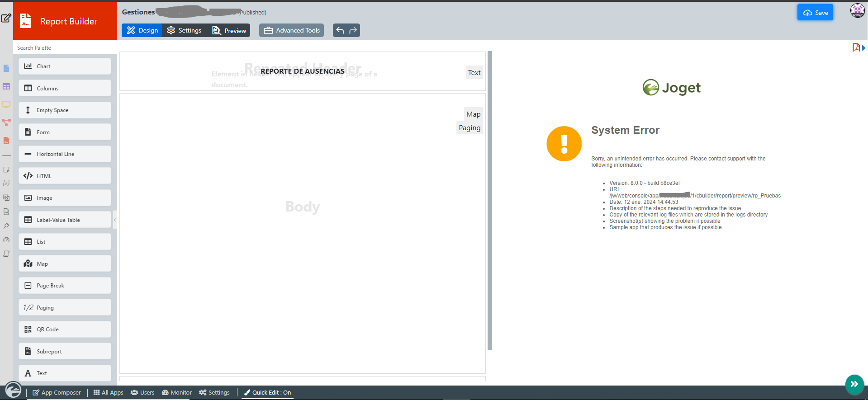Switch to the Design tab
Image resolution: width=868 pixels, height=400 pixels.
(x=142, y=30)
